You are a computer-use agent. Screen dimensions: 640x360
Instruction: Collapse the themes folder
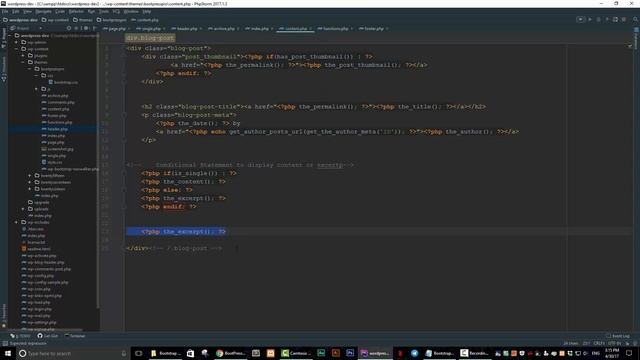point(23,62)
